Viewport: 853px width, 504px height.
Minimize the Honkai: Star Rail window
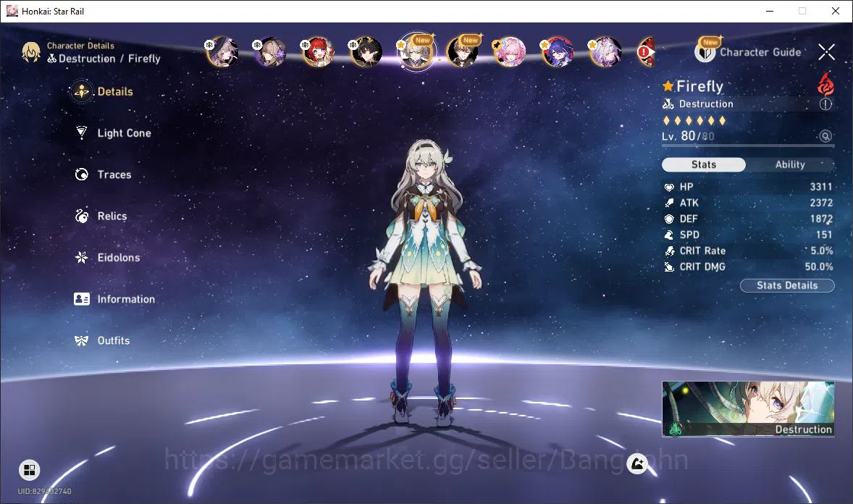pos(770,11)
